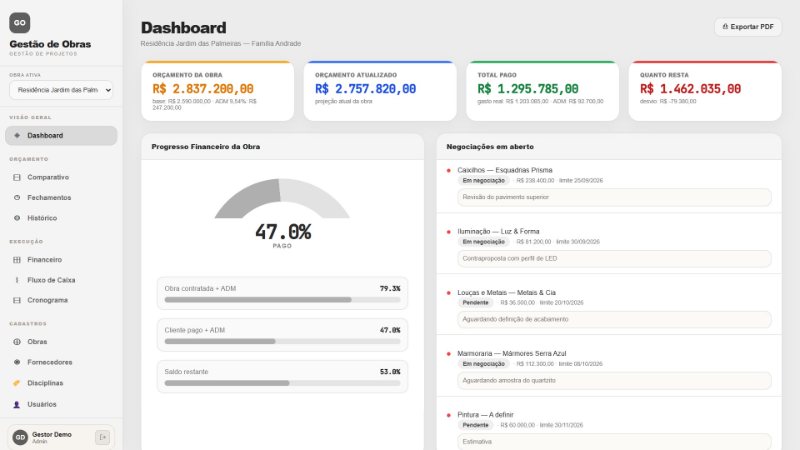Click the Cronograma sidebar icon
The image size is (800, 450).
pos(17,301)
